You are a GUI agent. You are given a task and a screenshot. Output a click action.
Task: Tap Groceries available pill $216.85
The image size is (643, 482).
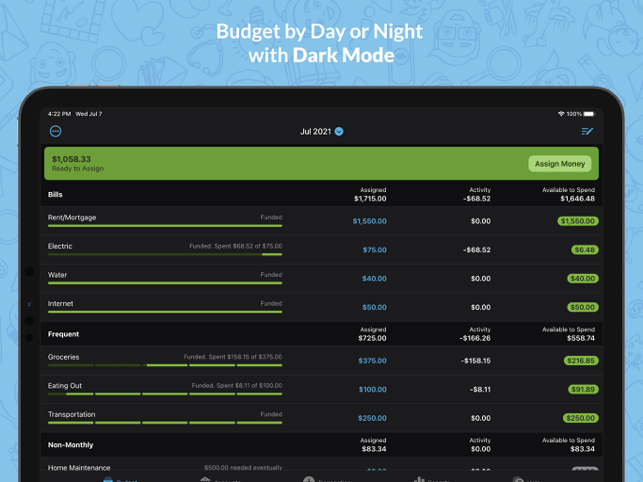point(581,361)
